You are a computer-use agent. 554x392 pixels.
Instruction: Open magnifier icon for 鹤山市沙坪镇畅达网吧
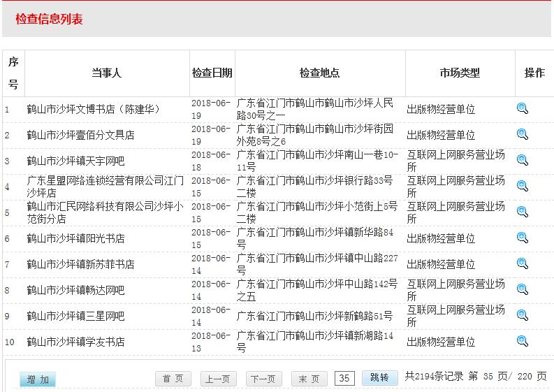point(522,289)
